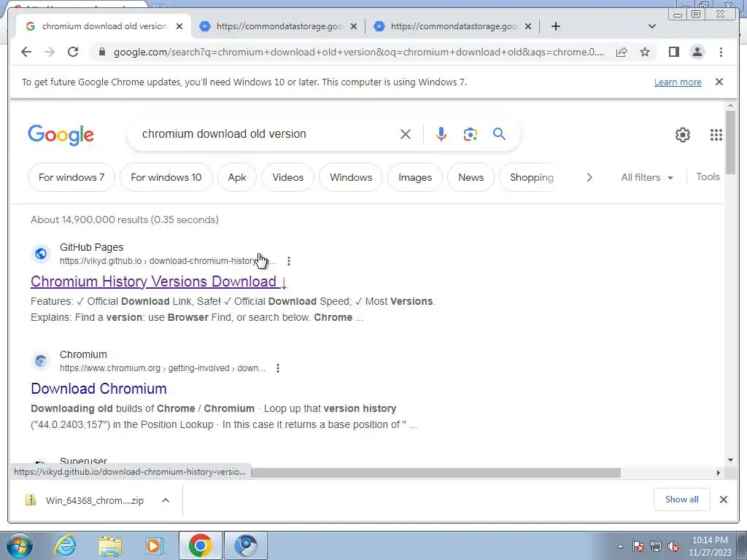
Task: Close the downloads bar
Action: (723, 499)
